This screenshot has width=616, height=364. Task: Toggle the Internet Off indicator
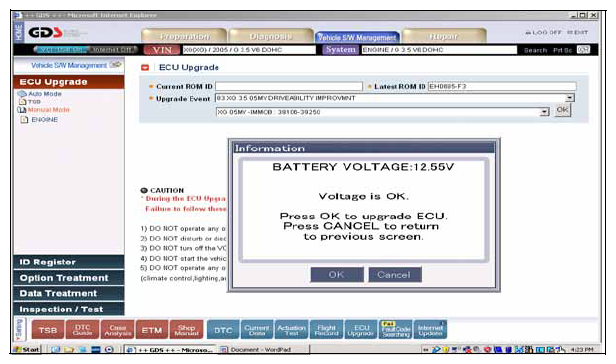coord(113,49)
